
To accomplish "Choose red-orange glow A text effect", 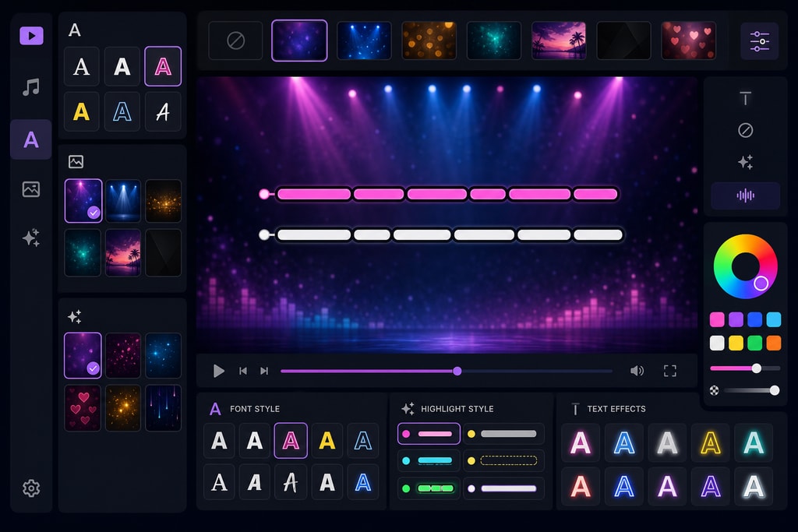I will tap(581, 486).
